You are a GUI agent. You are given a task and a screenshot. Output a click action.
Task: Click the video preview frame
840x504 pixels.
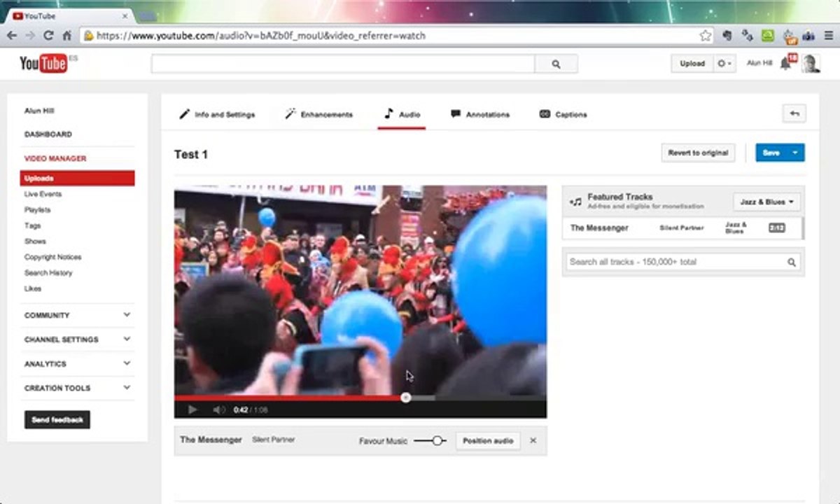tap(360, 290)
